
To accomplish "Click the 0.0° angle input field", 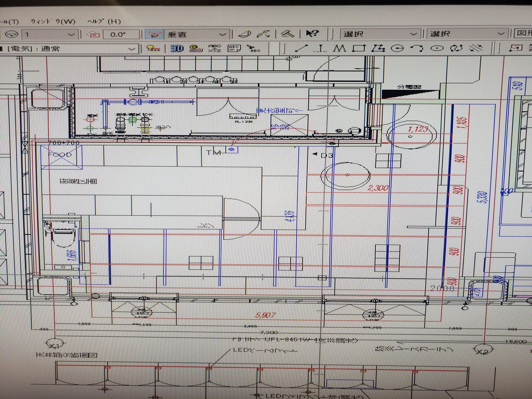I will (121, 35).
